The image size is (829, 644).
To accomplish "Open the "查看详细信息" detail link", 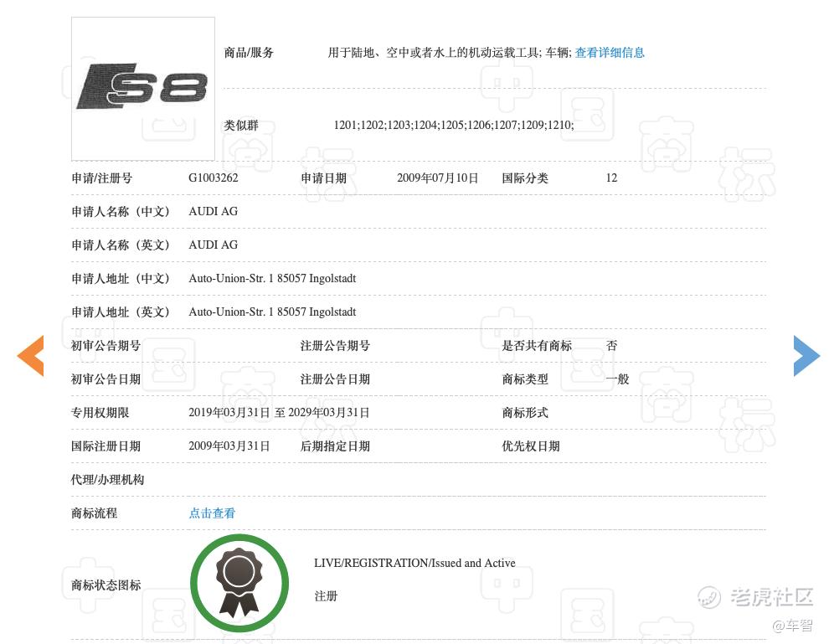I will click(610, 53).
